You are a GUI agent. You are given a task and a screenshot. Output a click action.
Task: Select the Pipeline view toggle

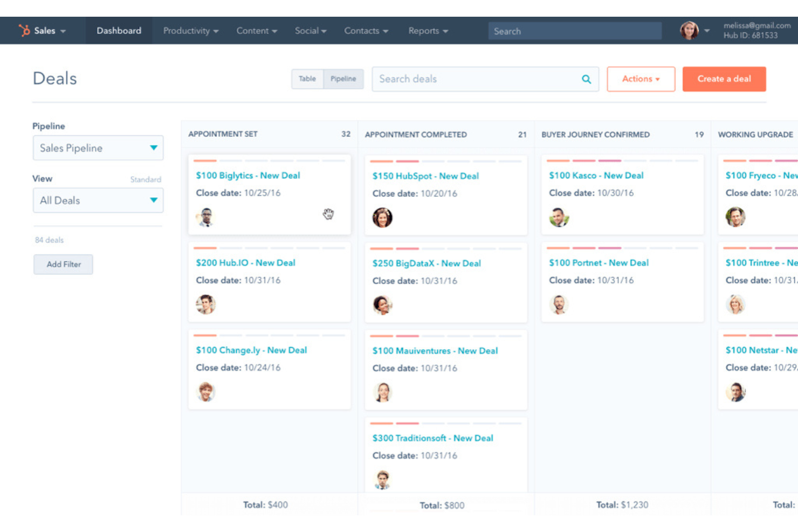(343, 79)
